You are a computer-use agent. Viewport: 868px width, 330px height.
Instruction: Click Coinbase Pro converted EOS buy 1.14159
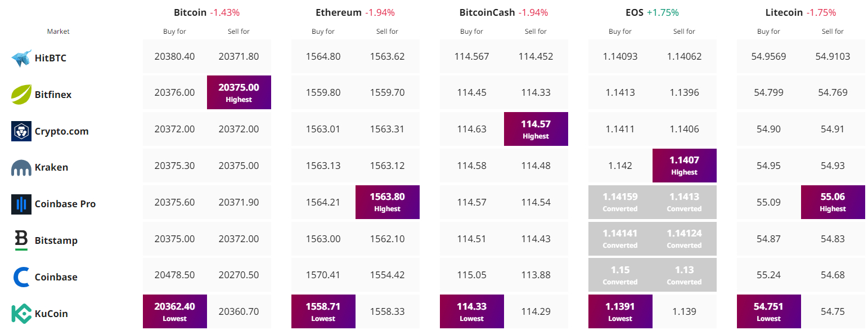pyautogui.click(x=620, y=202)
